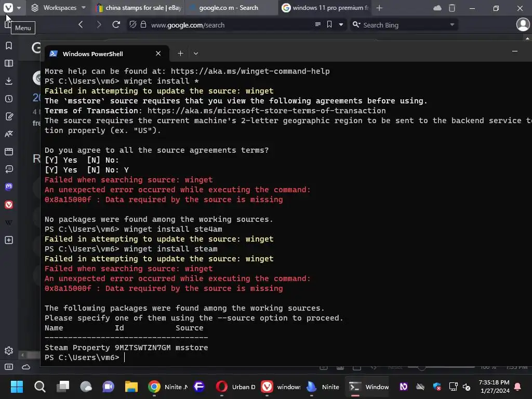Toggle the tracker blocker shield icon
The width and height of the screenshot is (532, 399).
tap(133, 24)
